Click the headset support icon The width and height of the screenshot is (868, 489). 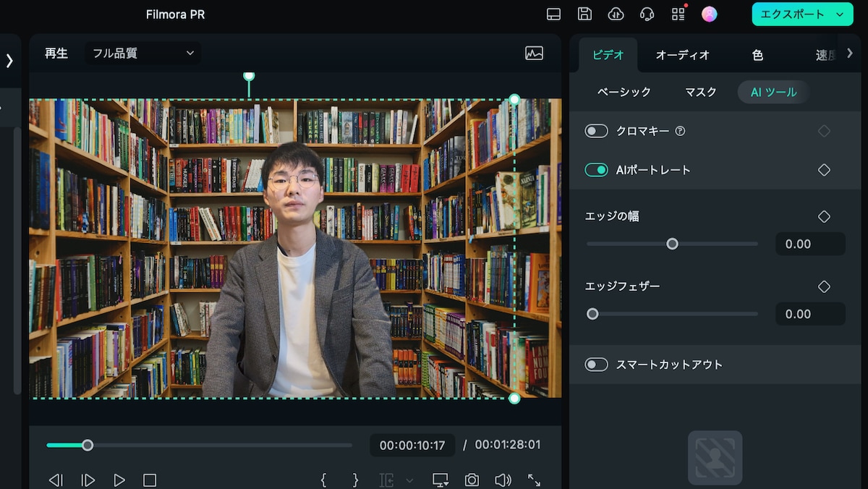pos(646,14)
